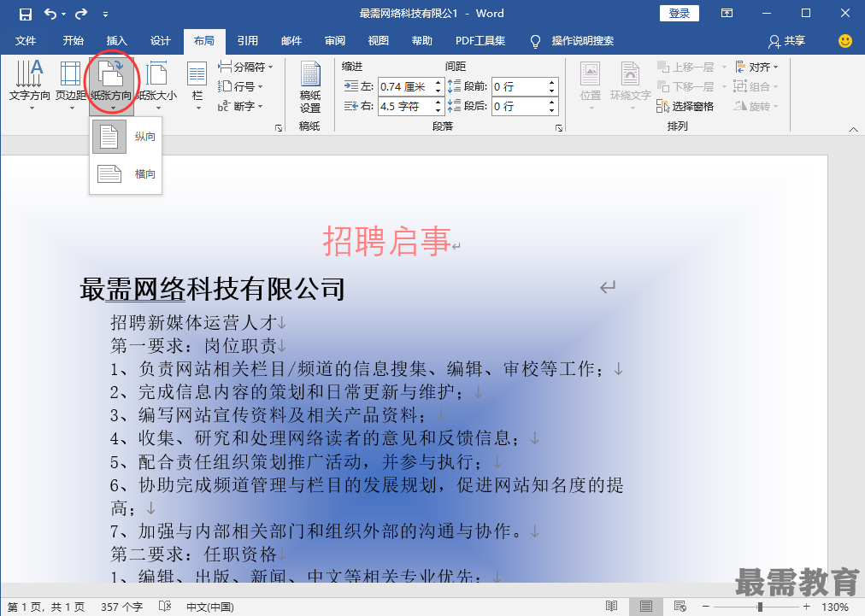
Task: Select 纵向 portrait orientation
Action: coord(126,136)
